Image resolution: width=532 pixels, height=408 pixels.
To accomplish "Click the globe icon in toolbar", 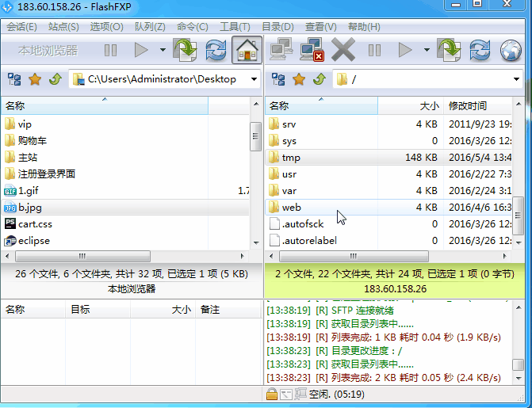I will [511, 51].
